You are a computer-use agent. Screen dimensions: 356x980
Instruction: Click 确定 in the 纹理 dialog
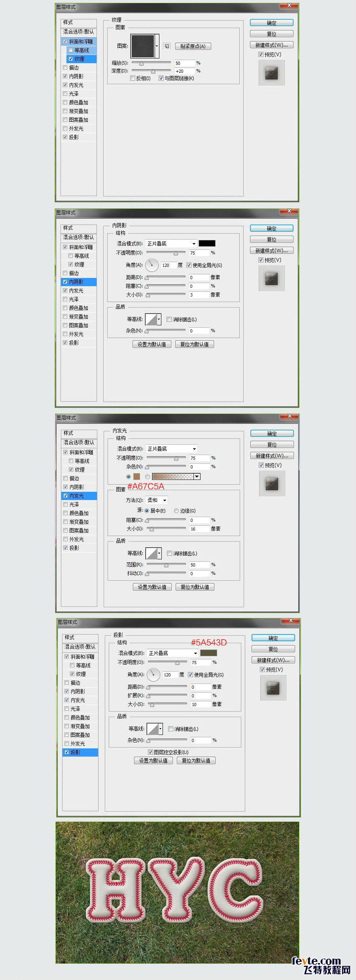point(272,23)
